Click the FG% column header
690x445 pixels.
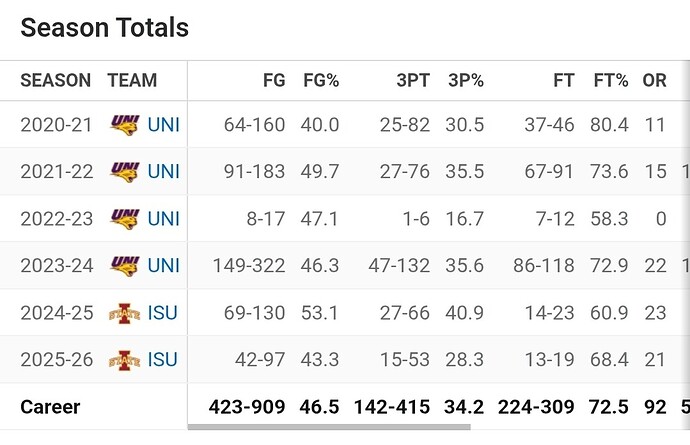point(321,81)
